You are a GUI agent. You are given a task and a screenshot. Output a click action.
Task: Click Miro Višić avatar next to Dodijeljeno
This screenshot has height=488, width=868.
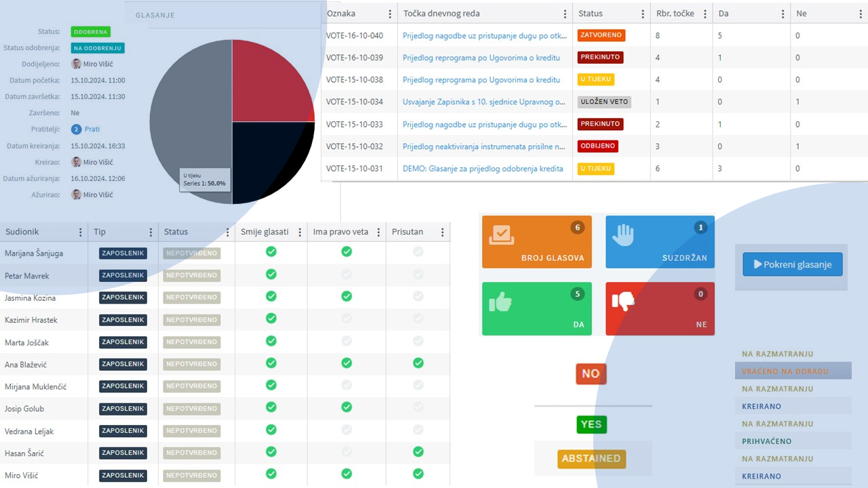(77, 64)
